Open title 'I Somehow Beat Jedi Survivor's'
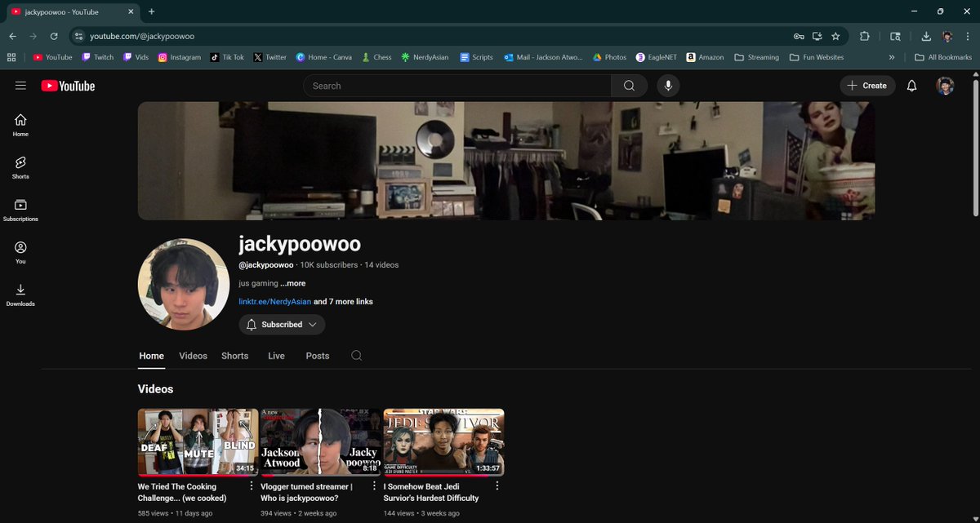The height and width of the screenshot is (523, 980). coord(431,492)
